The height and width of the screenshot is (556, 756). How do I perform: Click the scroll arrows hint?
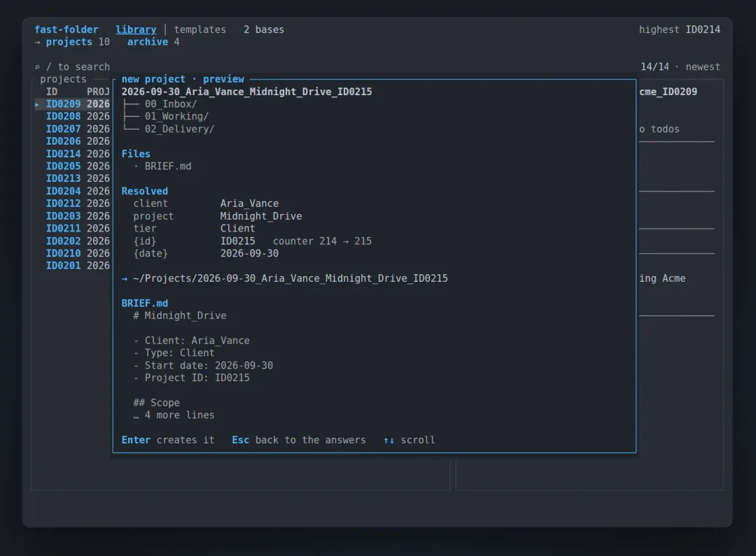[x=409, y=440]
